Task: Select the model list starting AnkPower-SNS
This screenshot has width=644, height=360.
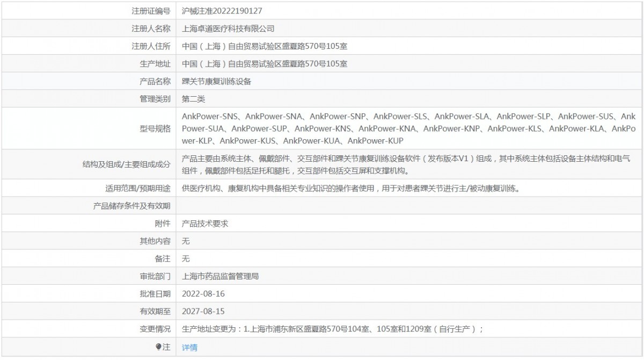Action: [409, 128]
